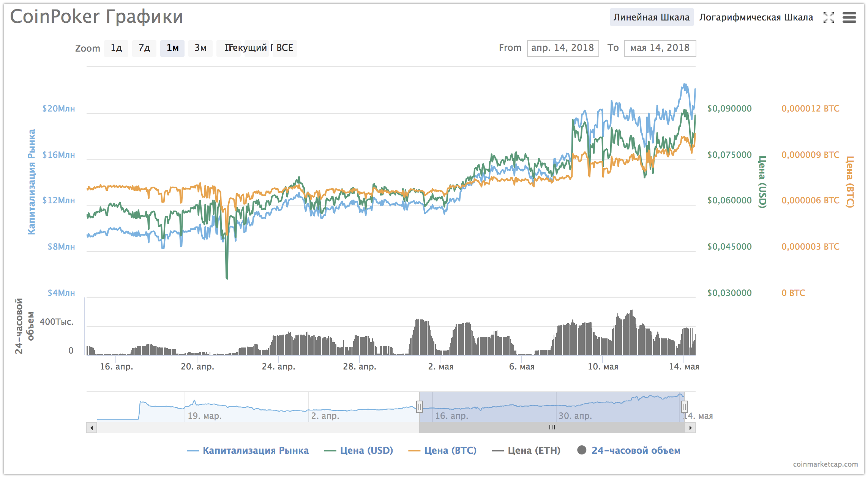Click the $16Млн axis label

(x=59, y=155)
